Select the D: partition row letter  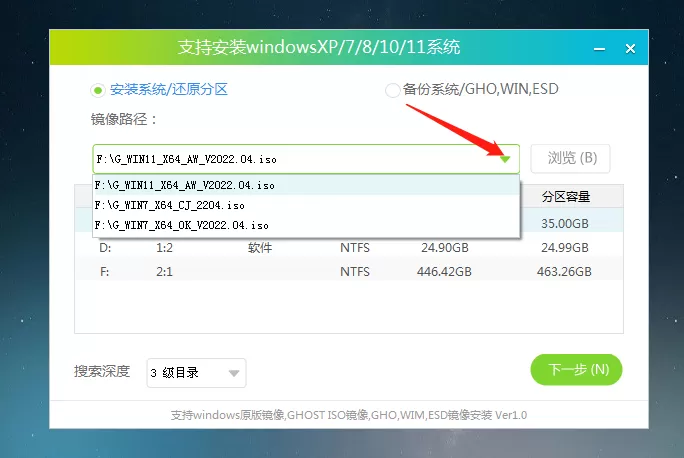(x=105, y=248)
